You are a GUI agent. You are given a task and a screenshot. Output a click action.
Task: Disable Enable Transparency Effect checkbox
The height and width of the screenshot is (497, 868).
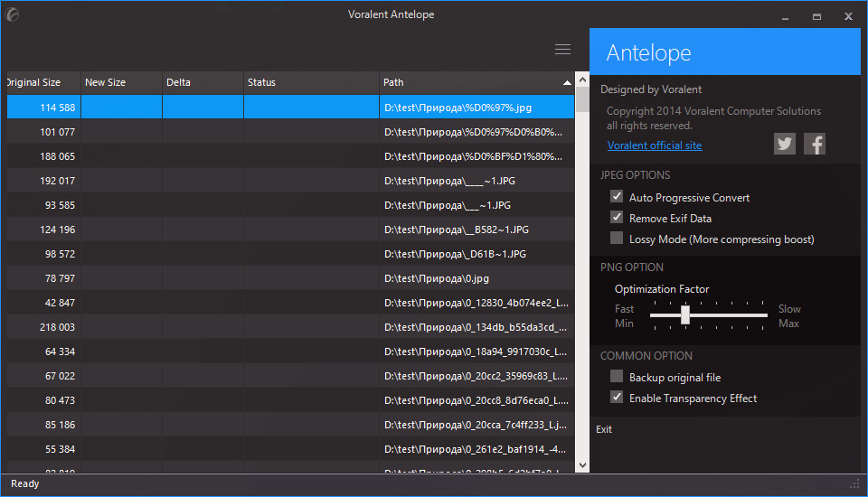(616, 398)
